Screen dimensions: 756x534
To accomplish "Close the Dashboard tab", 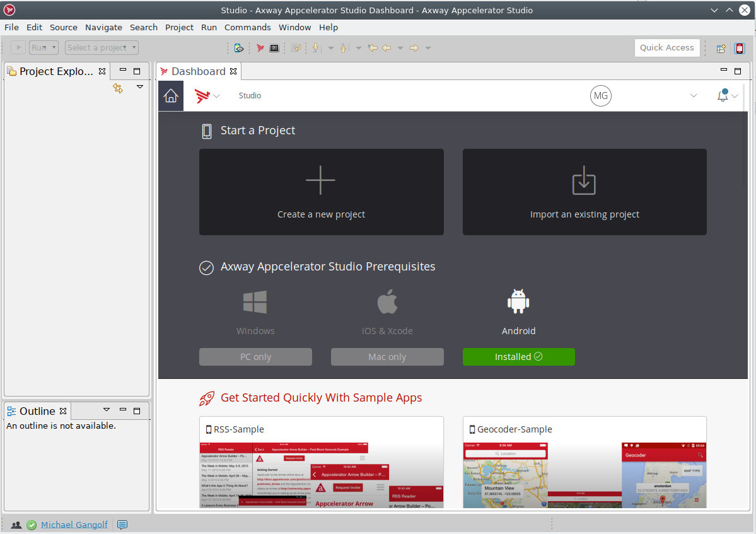I will click(x=233, y=71).
